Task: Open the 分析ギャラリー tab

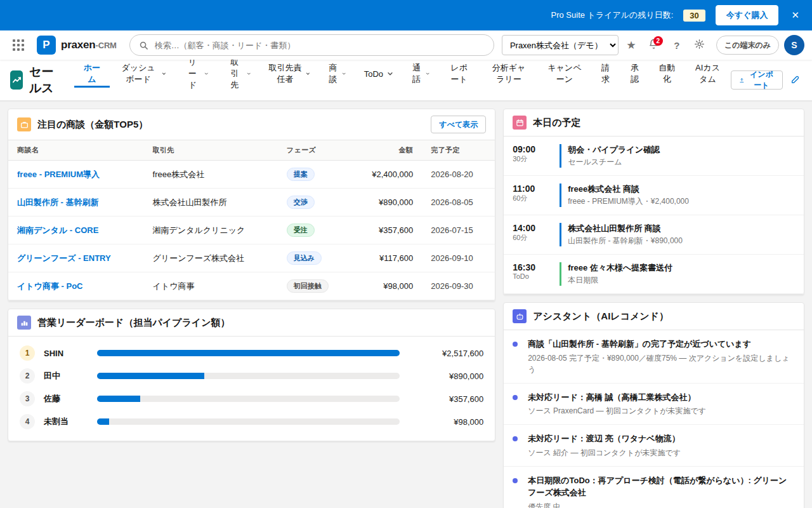Action: [508, 74]
